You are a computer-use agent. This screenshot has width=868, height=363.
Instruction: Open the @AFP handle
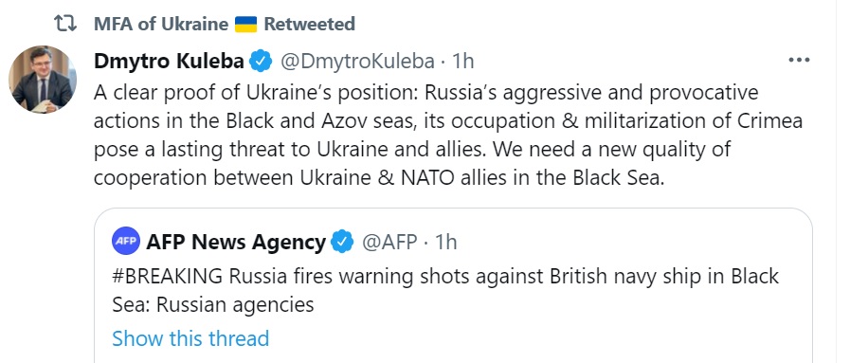click(x=389, y=242)
